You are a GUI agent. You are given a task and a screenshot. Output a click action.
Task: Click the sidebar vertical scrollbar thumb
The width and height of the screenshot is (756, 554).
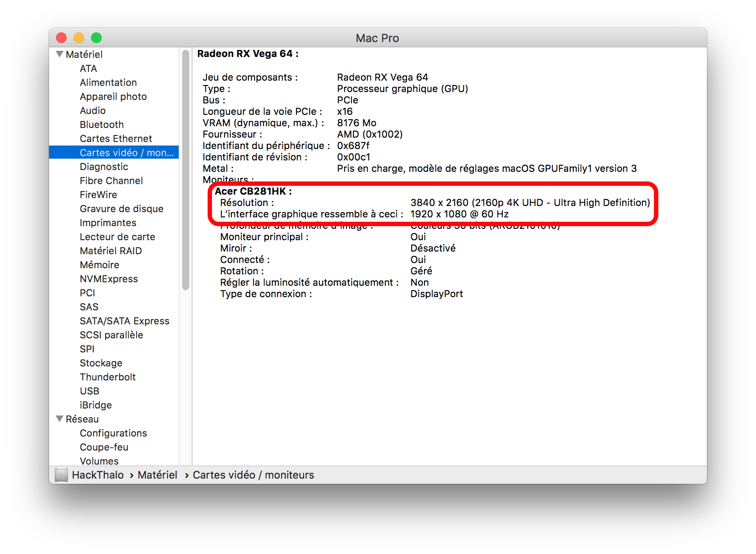pos(186,170)
